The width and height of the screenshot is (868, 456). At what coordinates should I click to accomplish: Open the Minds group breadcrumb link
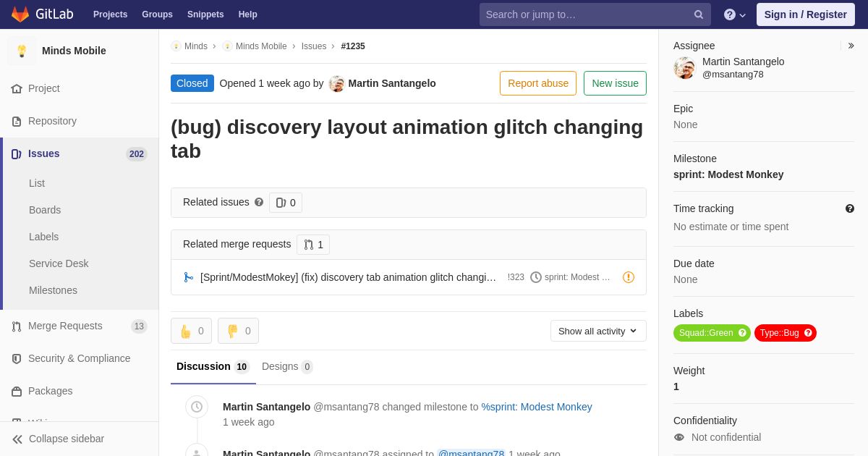pos(196,46)
